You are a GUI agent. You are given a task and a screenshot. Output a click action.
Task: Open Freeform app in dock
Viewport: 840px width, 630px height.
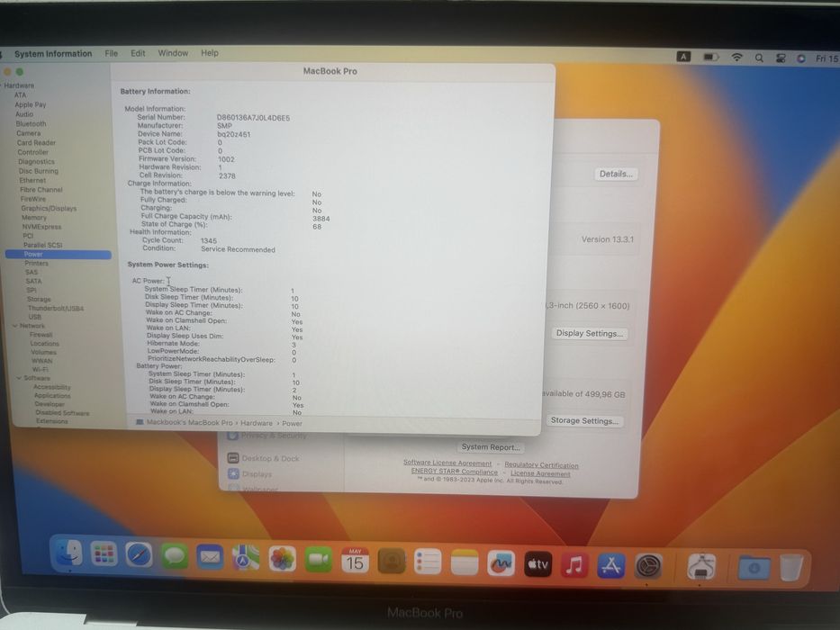(x=501, y=563)
